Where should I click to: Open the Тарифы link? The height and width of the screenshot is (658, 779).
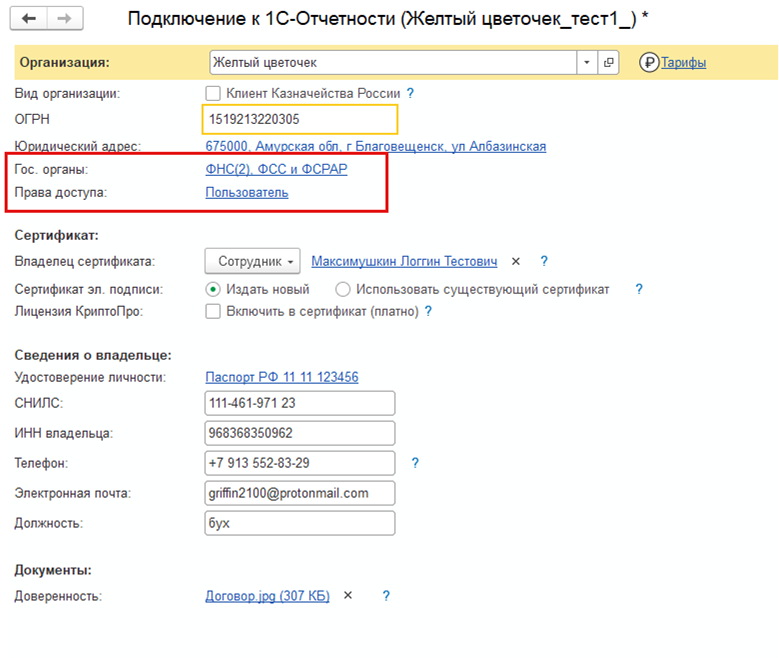[x=683, y=63]
